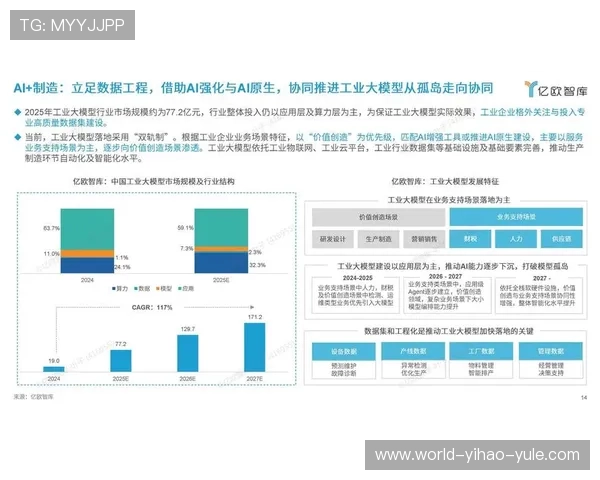Click the 59.1% label on the 2025E stacked bar

click(x=185, y=228)
